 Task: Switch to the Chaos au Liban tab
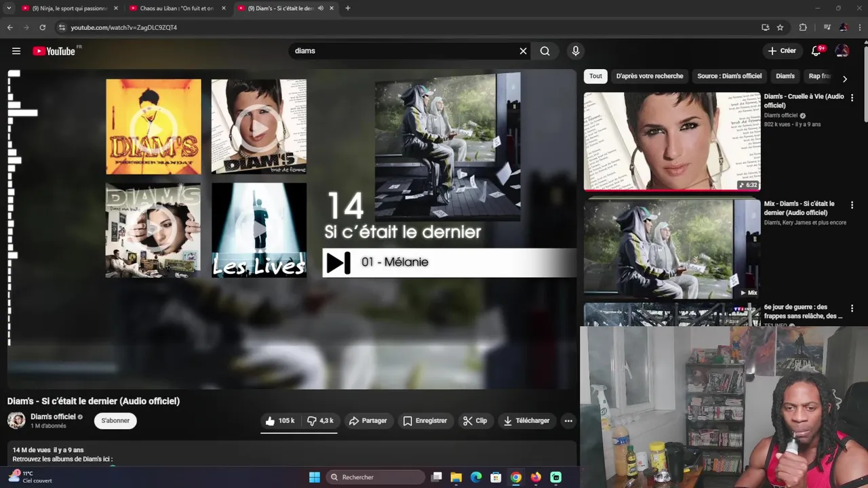coord(176,8)
